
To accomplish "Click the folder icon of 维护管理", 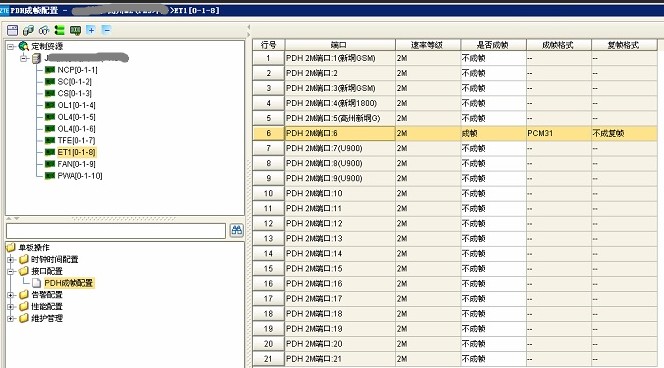I will 24,318.
